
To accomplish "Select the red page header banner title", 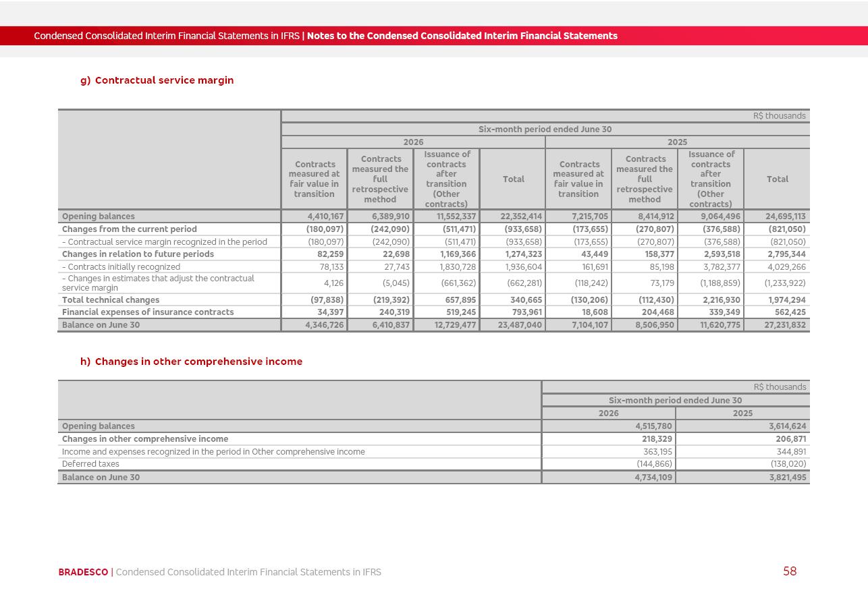I will (x=325, y=36).
